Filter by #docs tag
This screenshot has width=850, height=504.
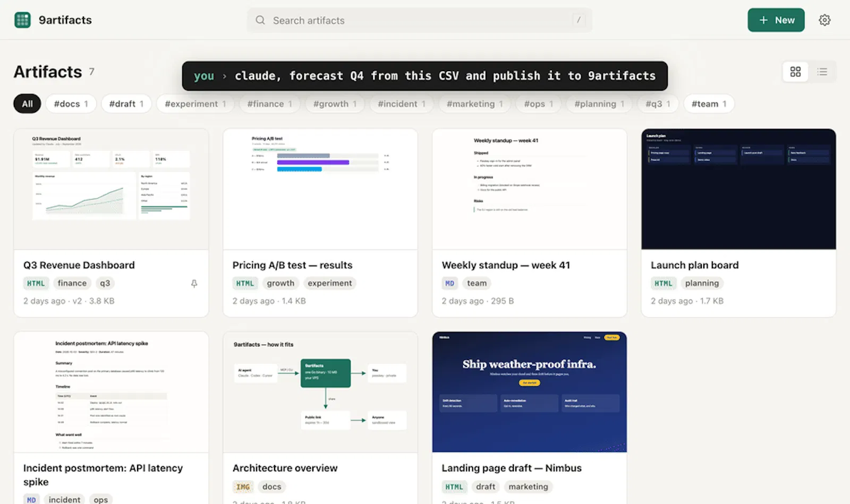click(x=71, y=104)
